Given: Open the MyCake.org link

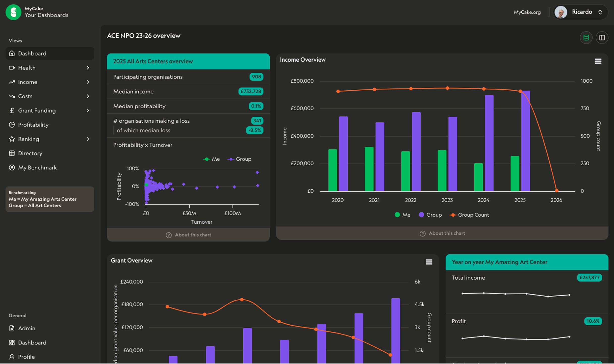Looking at the screenshot, I should (527, 12).
